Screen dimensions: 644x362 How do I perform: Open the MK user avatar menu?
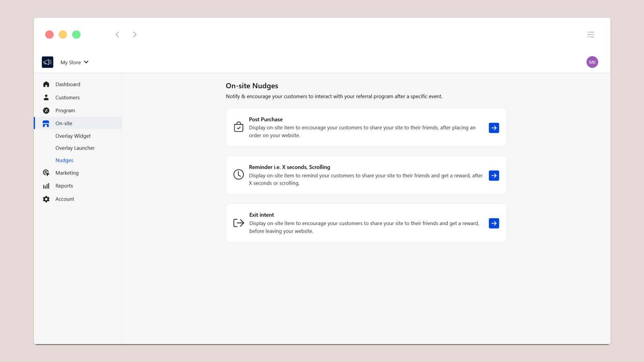pos(592,62)
